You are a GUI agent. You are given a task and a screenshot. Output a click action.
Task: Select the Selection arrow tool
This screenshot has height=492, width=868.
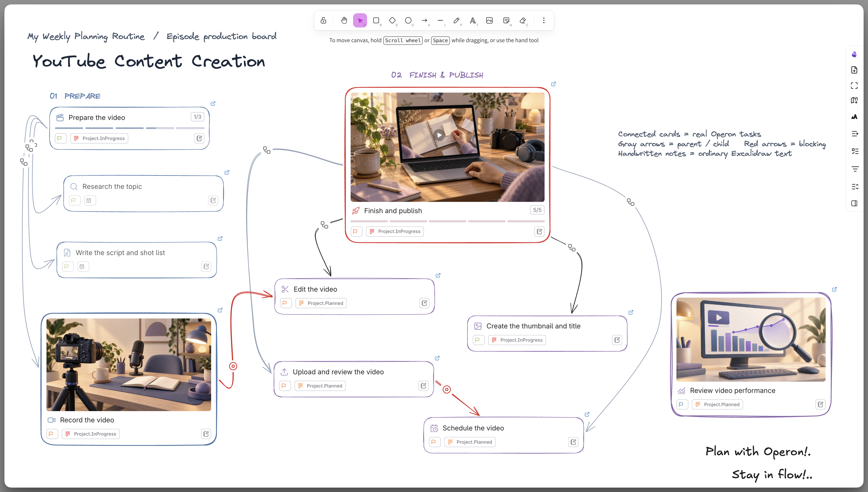[x=360, y=21]
